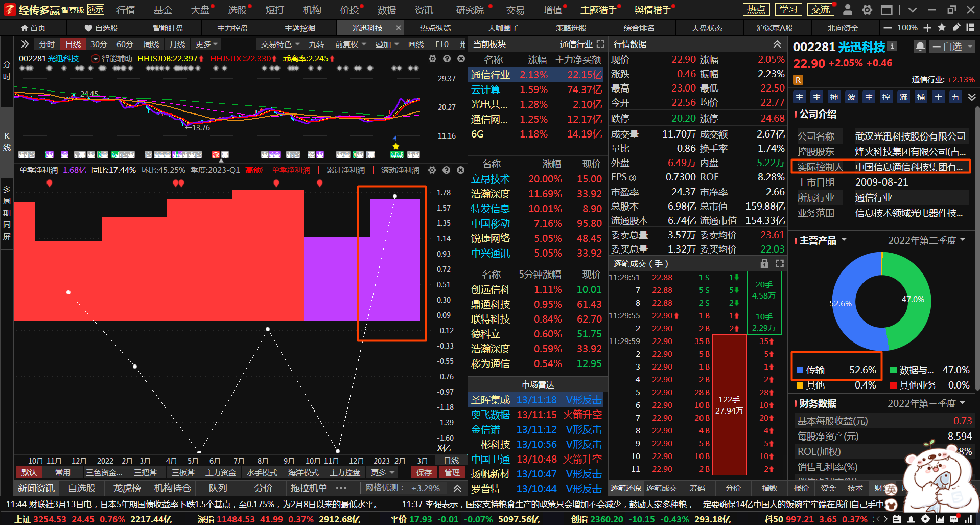
Task: Switch to the 龙虎榜 tab
Action: point(127,488)
